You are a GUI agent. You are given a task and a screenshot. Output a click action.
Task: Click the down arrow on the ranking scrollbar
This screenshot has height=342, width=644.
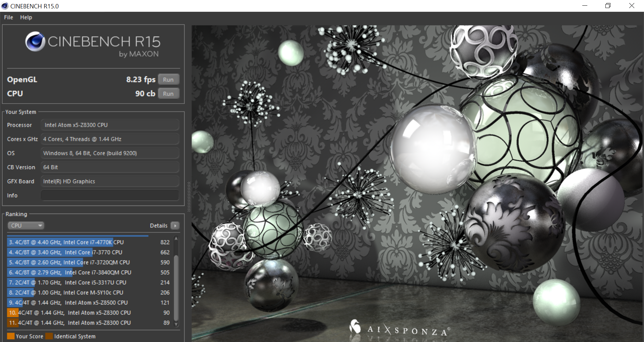(x=176, y=324)
